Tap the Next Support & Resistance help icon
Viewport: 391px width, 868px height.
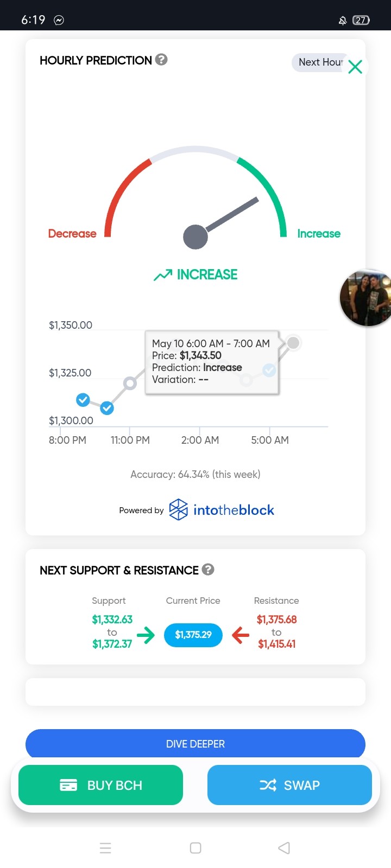[x=208, y=570]
